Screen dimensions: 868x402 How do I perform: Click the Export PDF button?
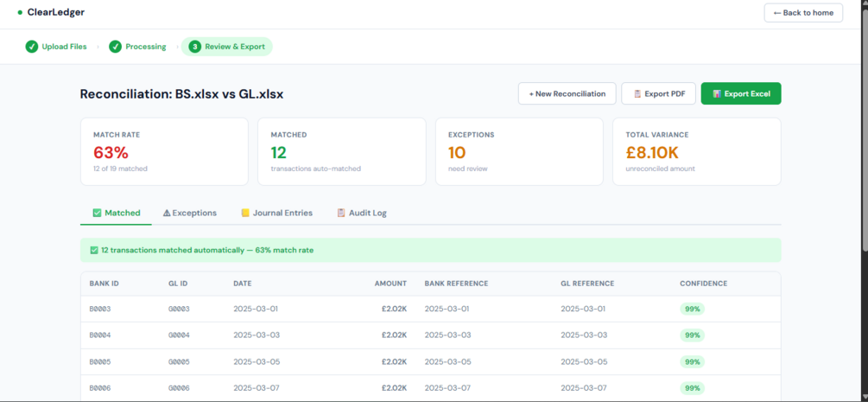click(659, 93)
